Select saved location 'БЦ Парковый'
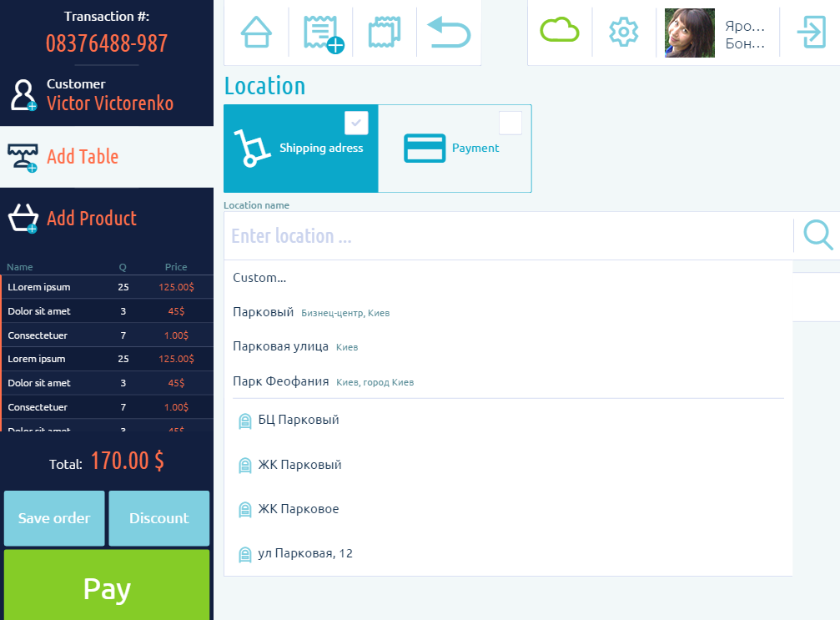Viewport: 840px width, 620px height. (298, 420)
